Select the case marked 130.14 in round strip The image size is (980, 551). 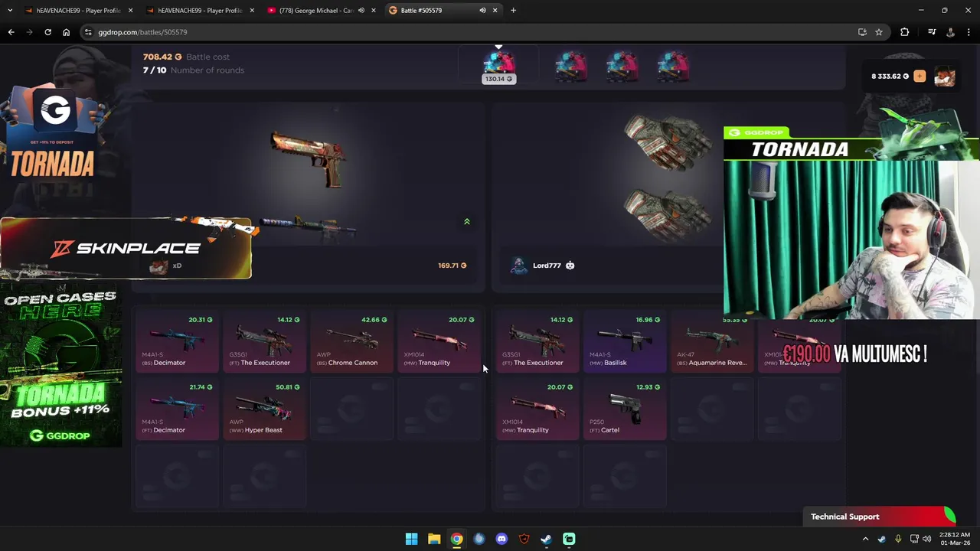498,66
